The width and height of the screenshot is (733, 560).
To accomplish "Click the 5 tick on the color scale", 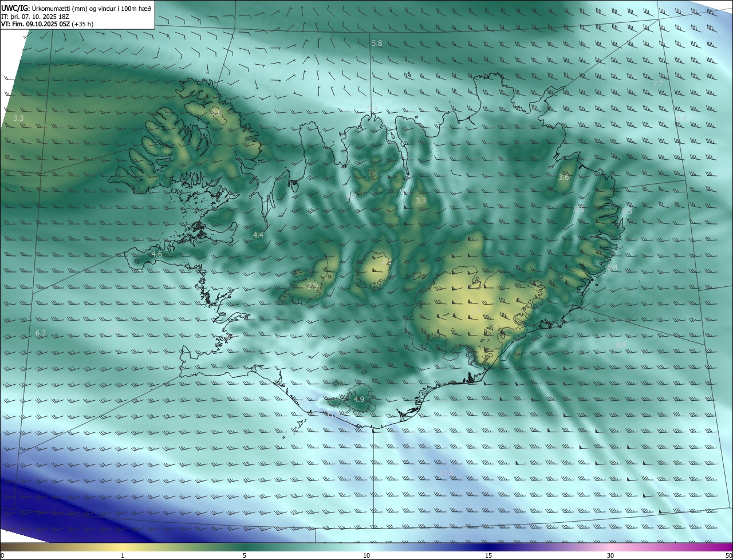I will click(245, 555).
